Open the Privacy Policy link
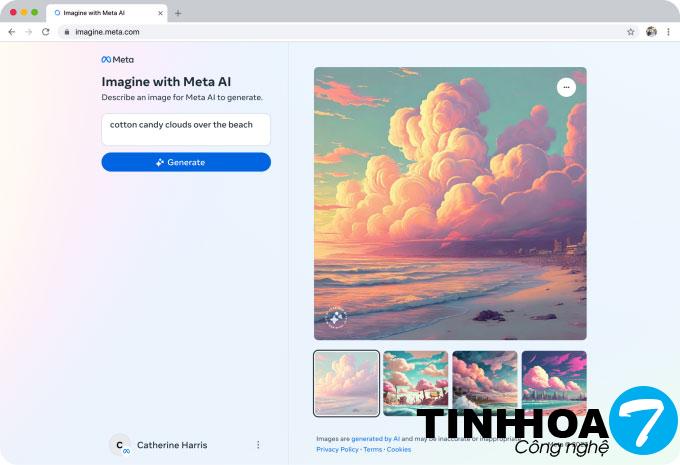Image resolution: width=680 pixels, height=465 pixels. pos(337,450)
